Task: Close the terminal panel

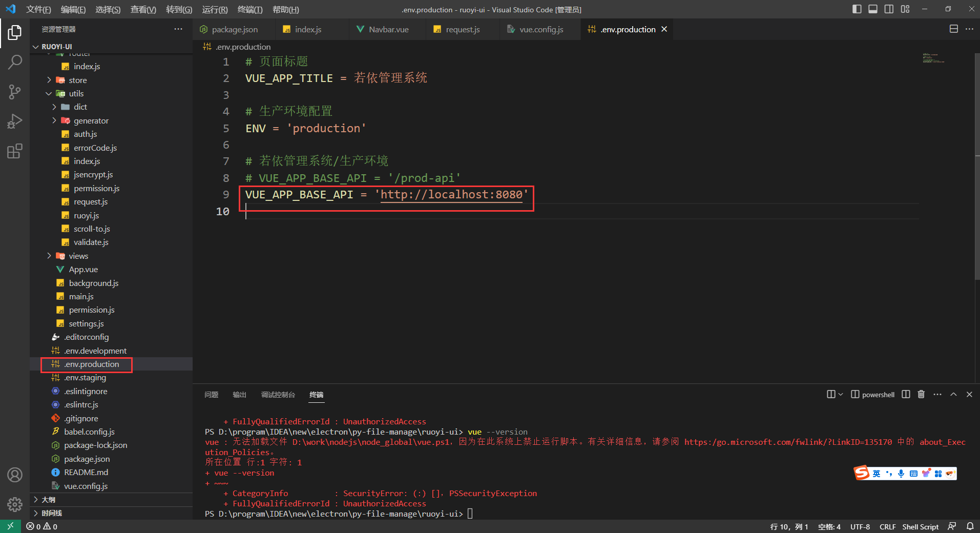Action: pos(969,394)
